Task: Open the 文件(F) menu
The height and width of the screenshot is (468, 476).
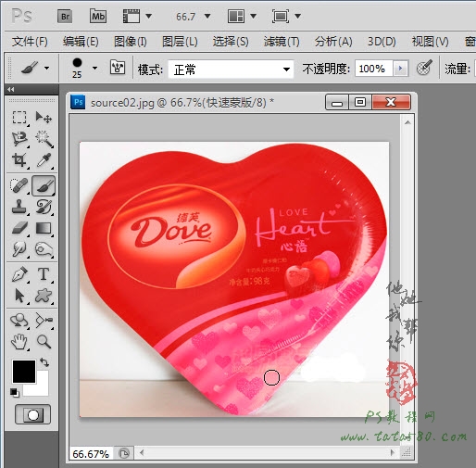Action: coord(30,42)
